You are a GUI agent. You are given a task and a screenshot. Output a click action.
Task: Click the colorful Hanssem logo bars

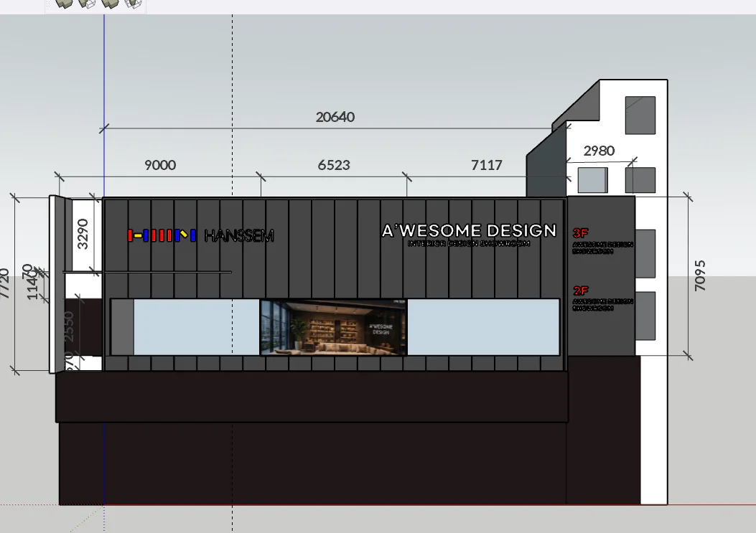pos(162,236)
